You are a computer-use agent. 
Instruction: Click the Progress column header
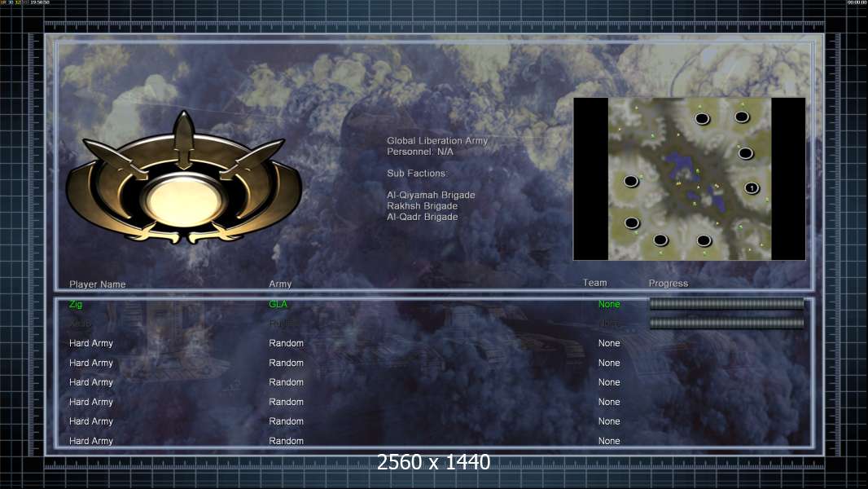pyautogui.click(x=669, y=283)
